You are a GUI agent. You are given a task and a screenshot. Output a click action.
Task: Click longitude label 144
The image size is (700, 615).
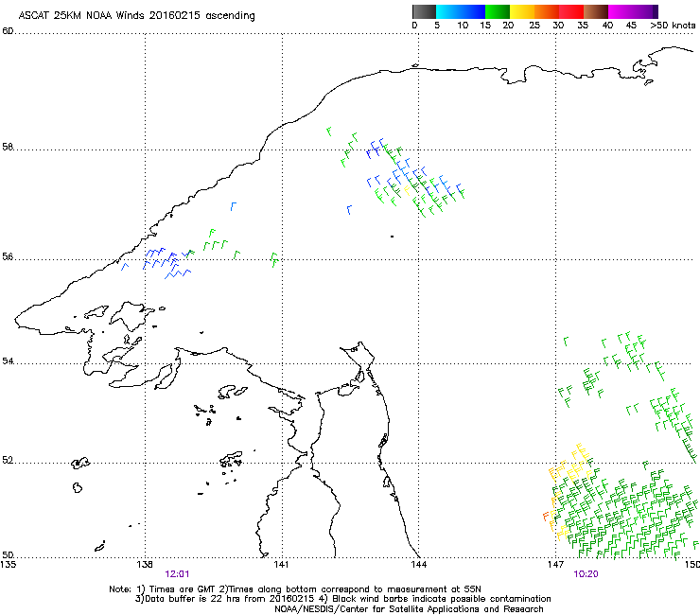(x=418, y=565)
